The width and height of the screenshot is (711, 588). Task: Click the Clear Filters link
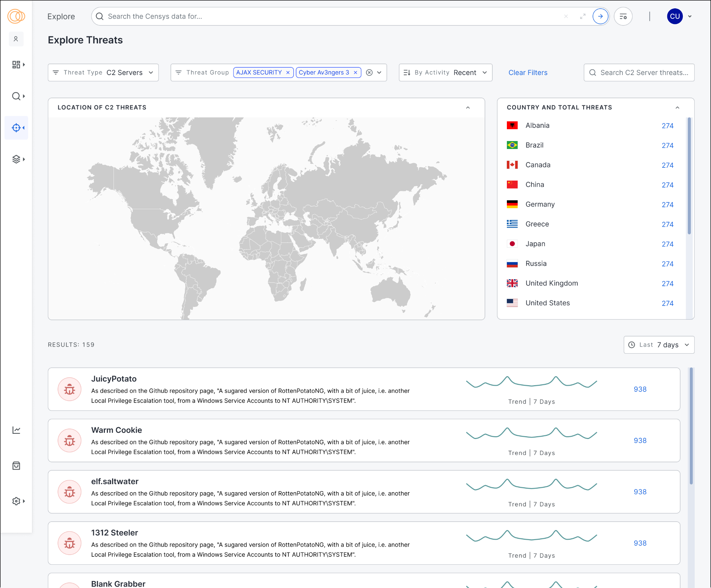528,73
